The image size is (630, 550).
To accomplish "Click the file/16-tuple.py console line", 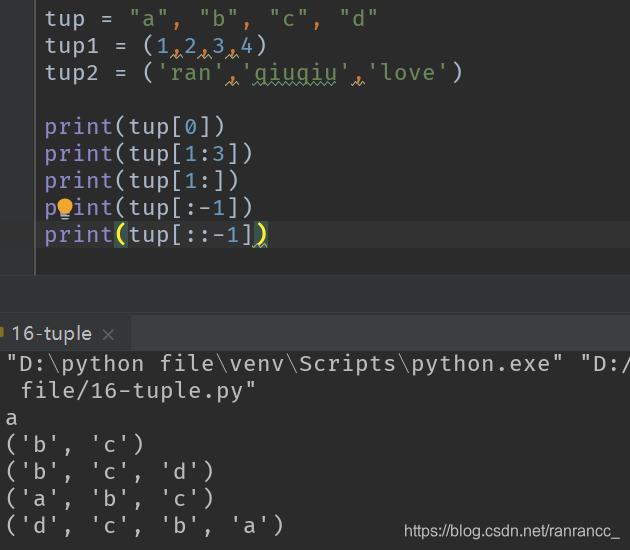I will (138, 391).
